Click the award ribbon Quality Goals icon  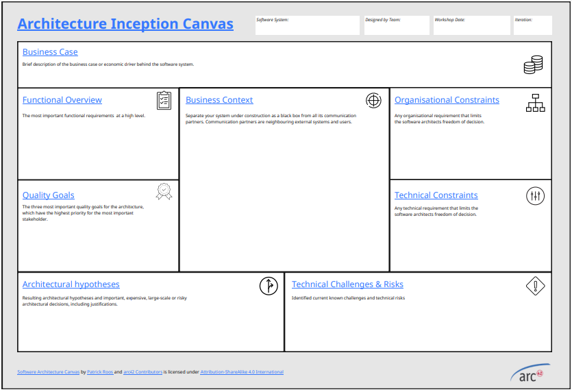click(x=164, y=192)
